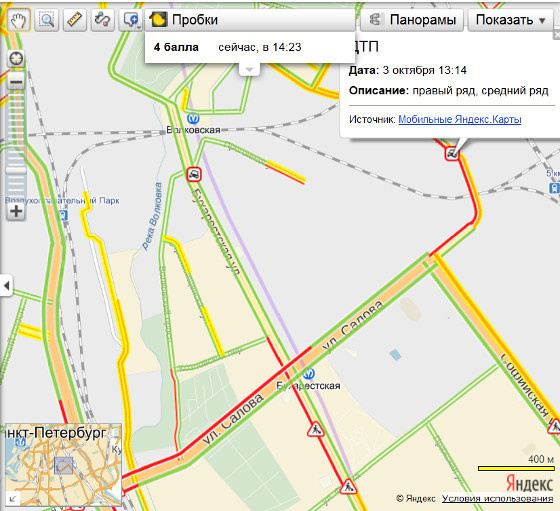Expand the Показать dropdown menu
This screenshot has width=560, height=511.
[x=511, y=20]
